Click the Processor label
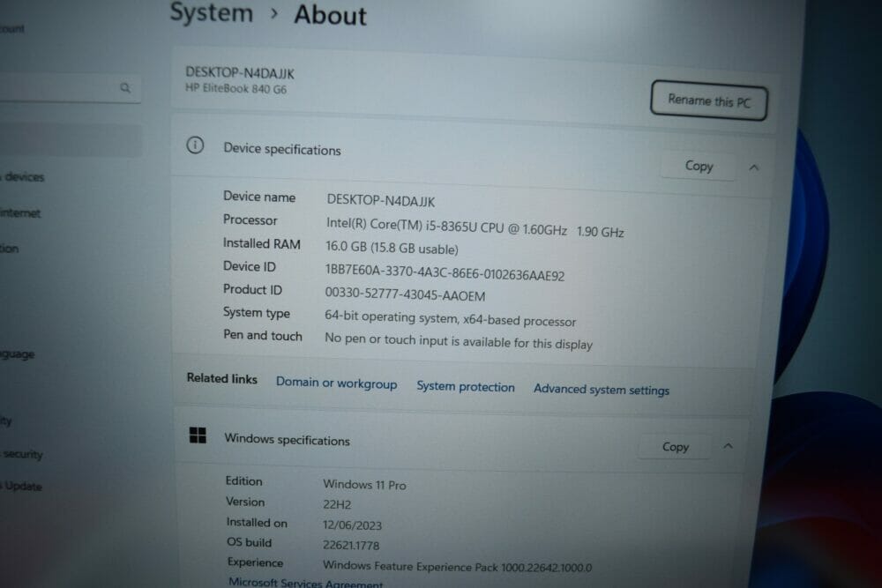This screenshot has height=588, width=882. (250, 220)
